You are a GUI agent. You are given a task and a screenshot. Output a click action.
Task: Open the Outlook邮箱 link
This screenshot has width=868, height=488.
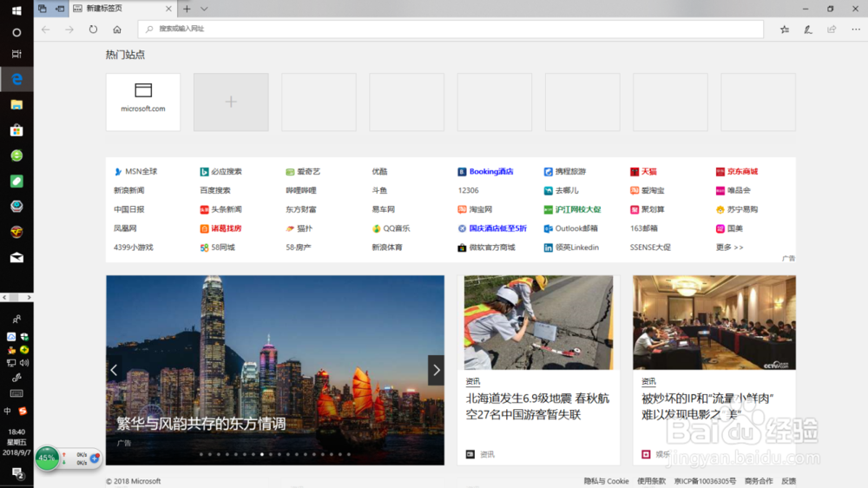[571, 228]
